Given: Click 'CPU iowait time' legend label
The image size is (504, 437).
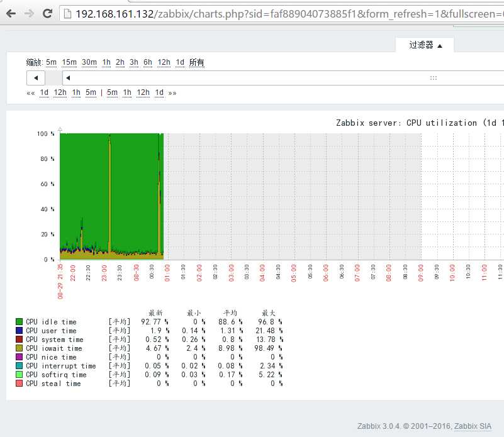Looking at the screenshot, I should (54, 348).
